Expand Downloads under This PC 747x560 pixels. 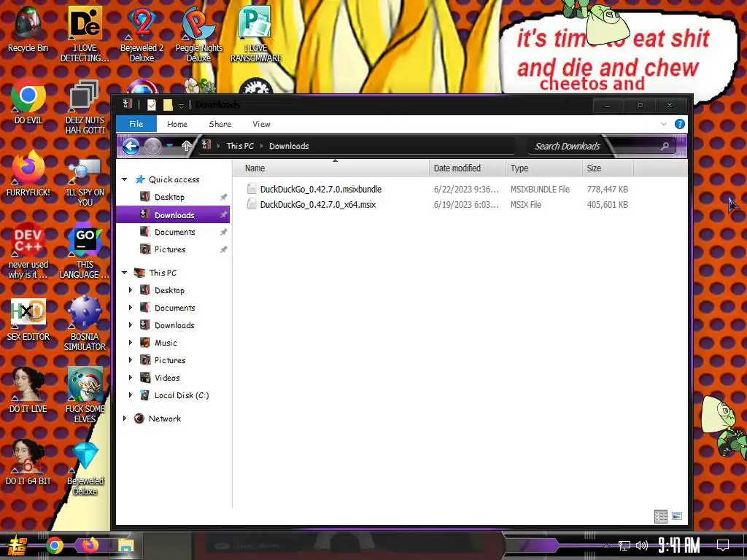[131, 325]
